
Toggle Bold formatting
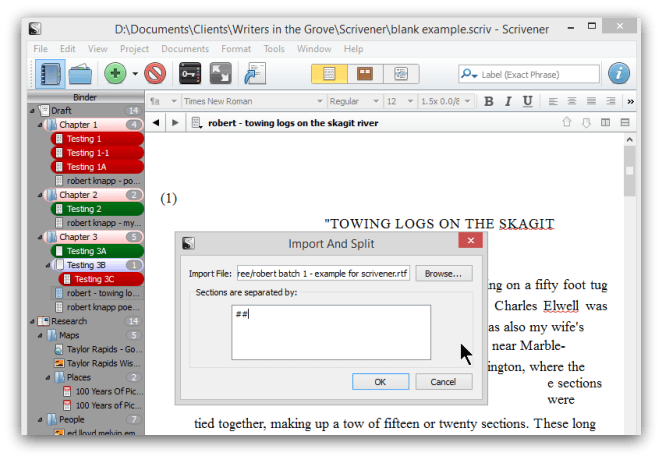[x=488, y=101]
